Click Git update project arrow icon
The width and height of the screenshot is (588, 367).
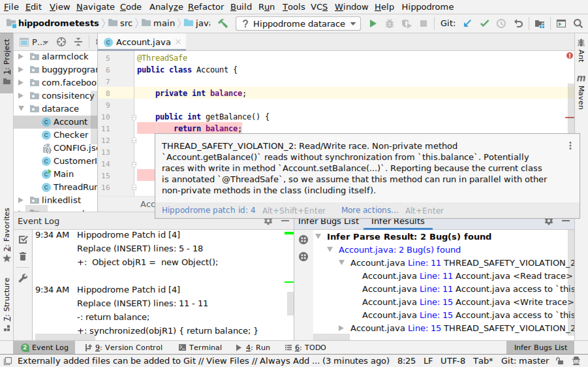tap(467, 24)
